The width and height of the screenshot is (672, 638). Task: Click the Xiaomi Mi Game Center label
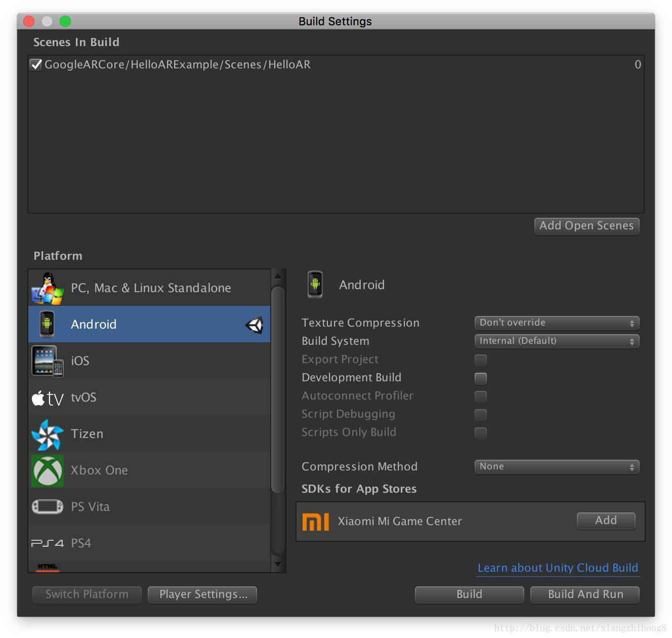tap(400, 522)
